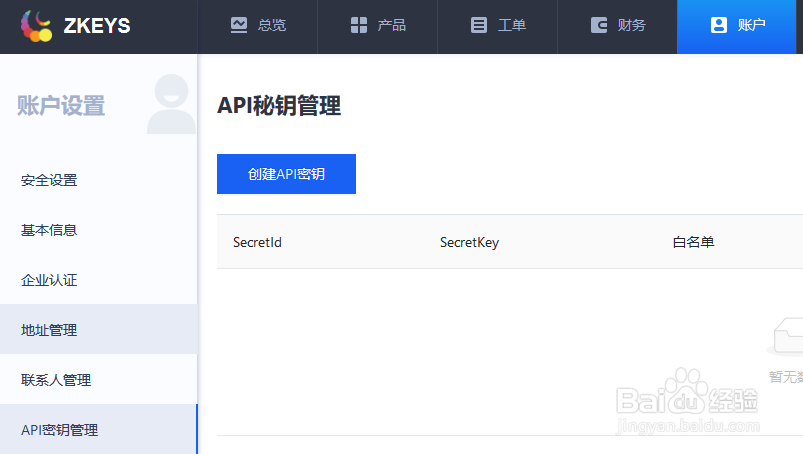Open 基本信息 in the sidebar
The image size is (803, 454).
pos(98,230)
